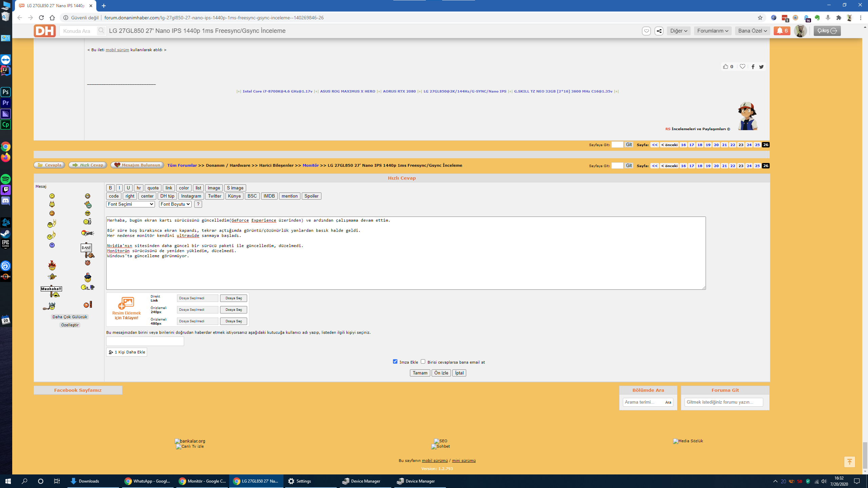The width and height of the screenshot is (868, 488).
Task: Open Font Boyutu dropdown
Action: (175, 204)
